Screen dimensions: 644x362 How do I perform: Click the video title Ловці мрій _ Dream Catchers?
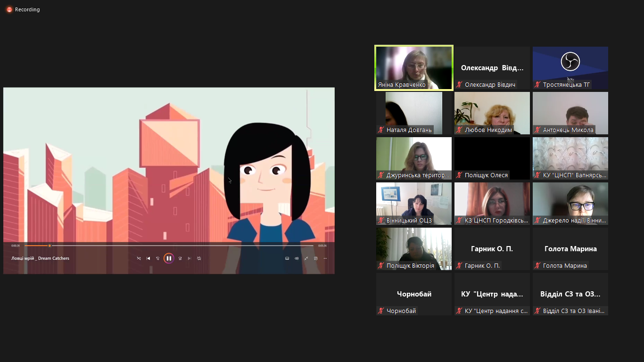coord(40,258)
